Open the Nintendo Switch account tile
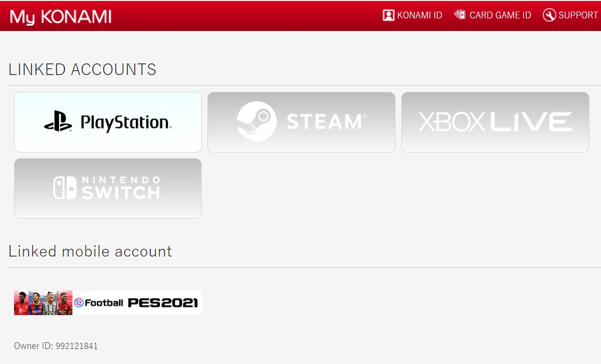Image resolution: width=601 pixels, height=364 pixels. [x=108, y=188]
